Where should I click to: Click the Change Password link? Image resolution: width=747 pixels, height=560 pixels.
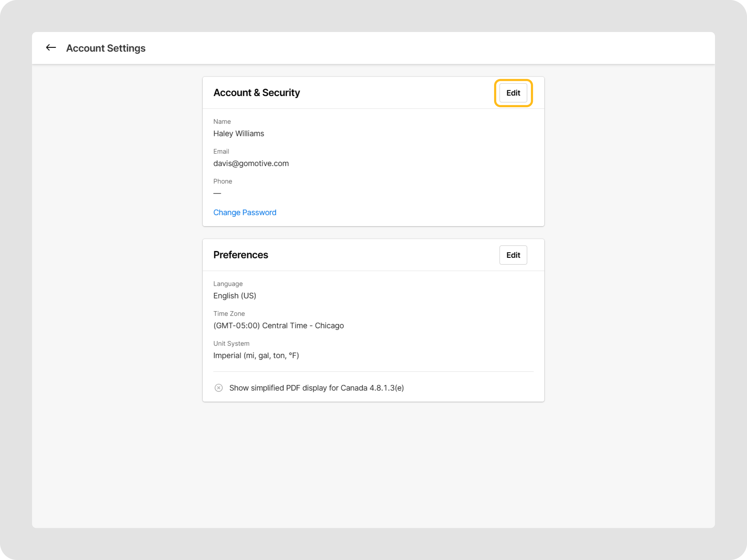pyautogui.click(x=245, y=212)
